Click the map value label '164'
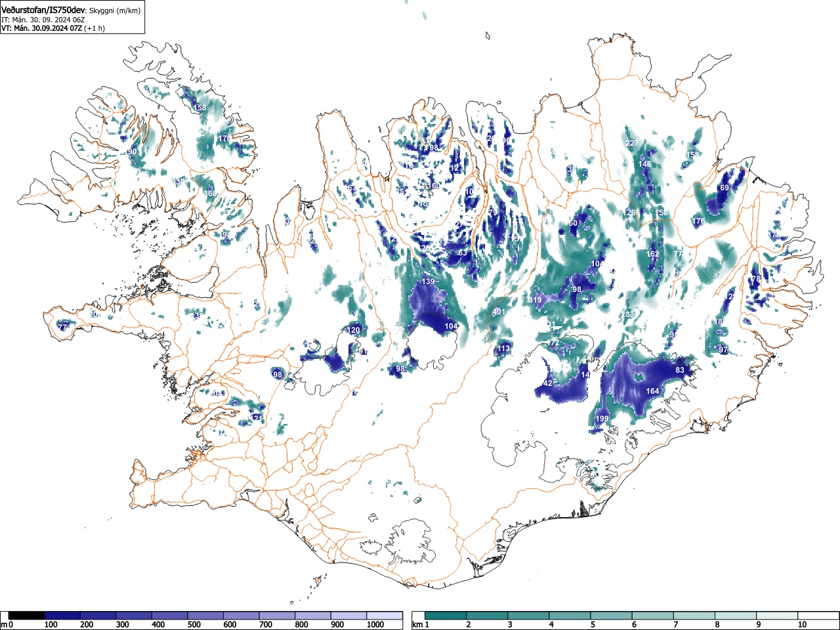Viewport: 840px width, 630px height. click(x=652, y=391)
